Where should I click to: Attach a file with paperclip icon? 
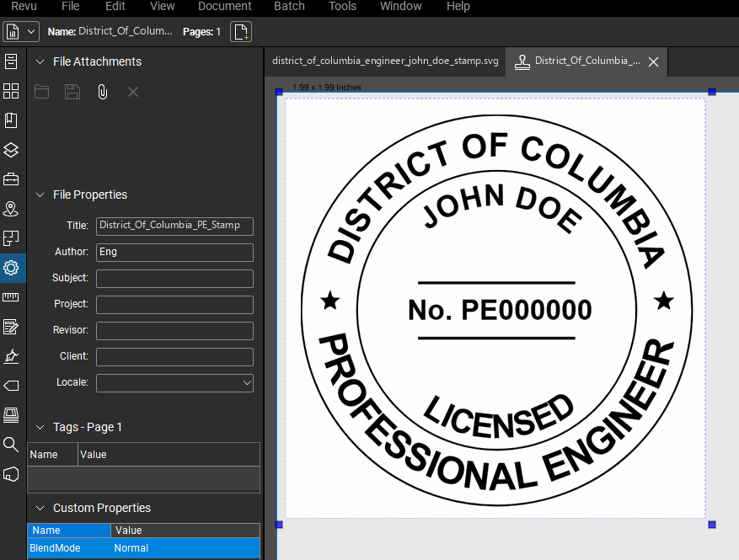(x=102, y=92)
